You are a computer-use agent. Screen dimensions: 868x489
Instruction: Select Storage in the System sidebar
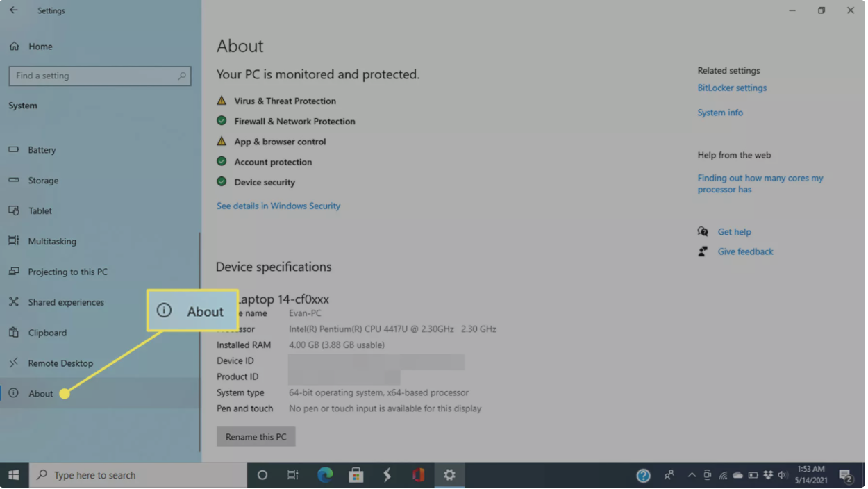point(43,181)
